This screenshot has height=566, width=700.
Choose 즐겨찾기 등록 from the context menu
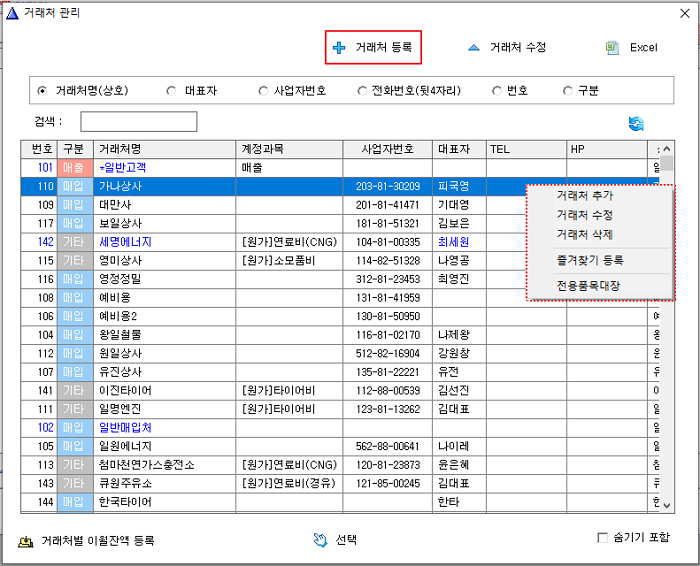590,260
